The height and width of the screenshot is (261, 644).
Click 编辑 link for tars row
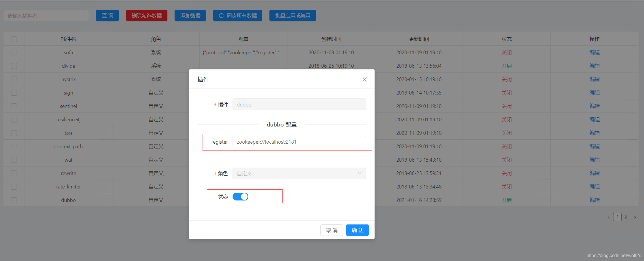coord(594,133)
